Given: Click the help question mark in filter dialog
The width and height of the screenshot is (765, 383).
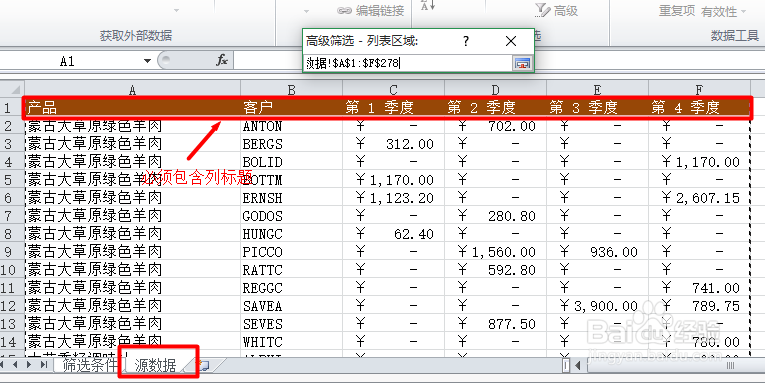Looking at the screenshot, I should pos(466,41).
